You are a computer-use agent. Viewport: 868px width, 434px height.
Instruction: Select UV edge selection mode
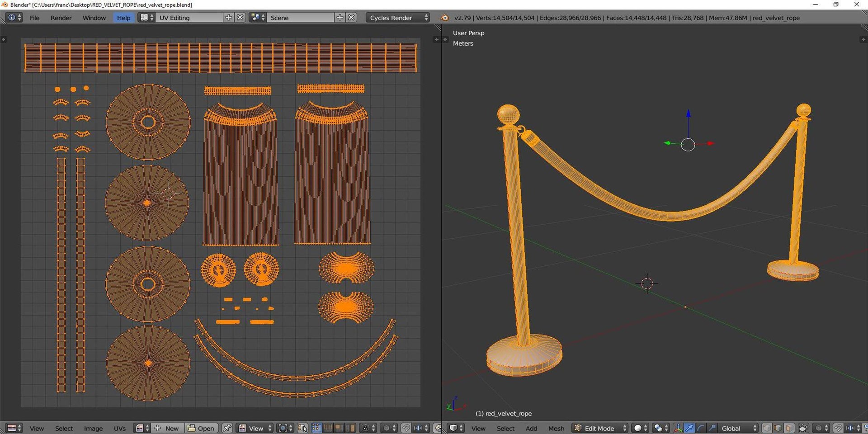[x=328, y=428]
